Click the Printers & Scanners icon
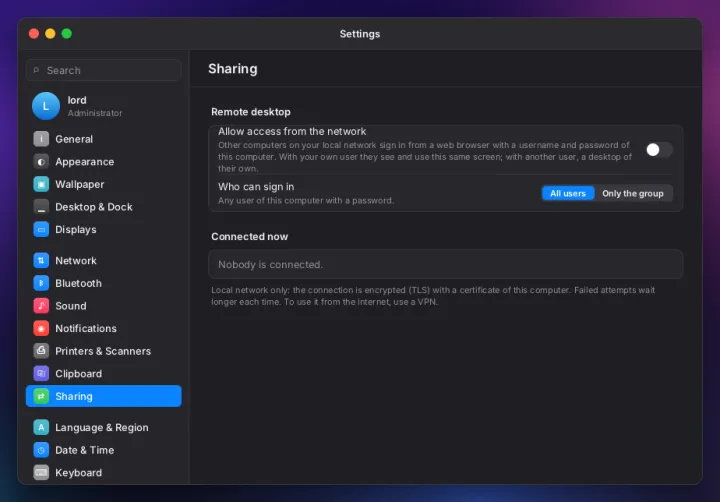The image size is (720, 502). coord(41,351)
